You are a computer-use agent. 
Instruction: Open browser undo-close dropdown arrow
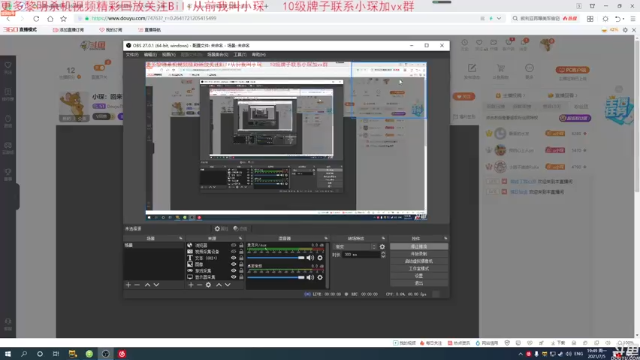tap(624, 19)
